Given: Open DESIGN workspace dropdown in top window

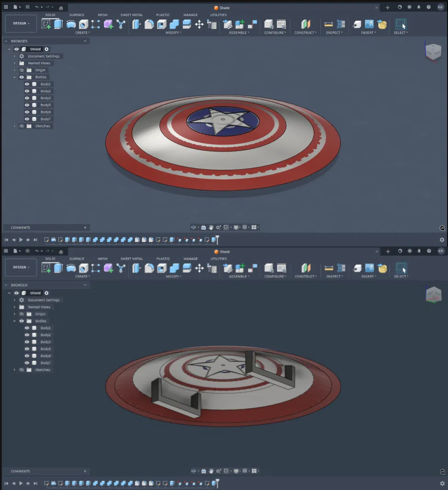Looking at the screenshot, I should (x=21, y=23).
